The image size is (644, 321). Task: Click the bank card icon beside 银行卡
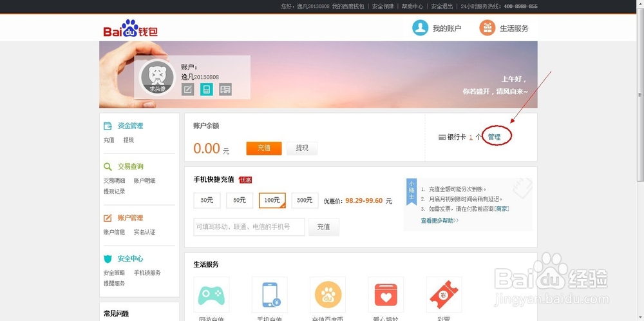[442, 137]
